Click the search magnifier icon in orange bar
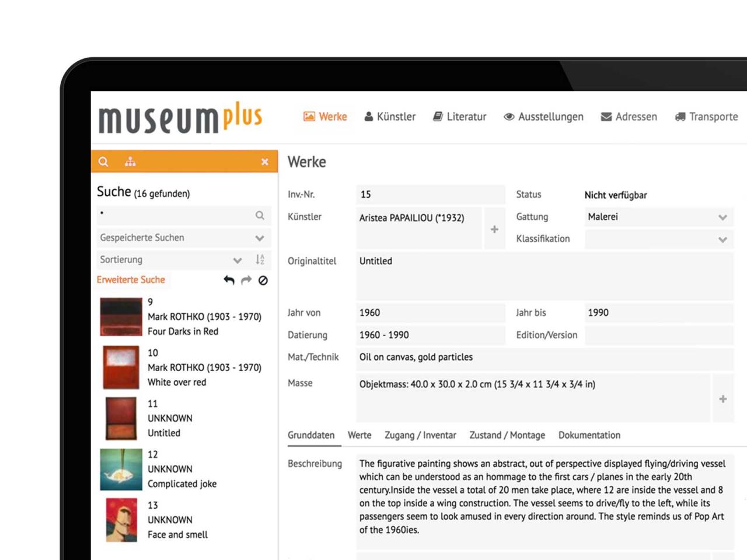 [x=103, y=162]
